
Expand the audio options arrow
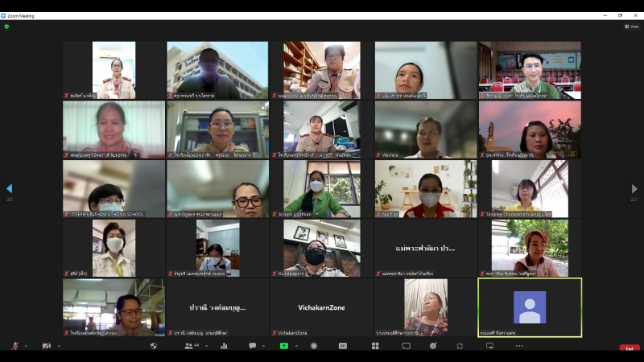(26, 346)
